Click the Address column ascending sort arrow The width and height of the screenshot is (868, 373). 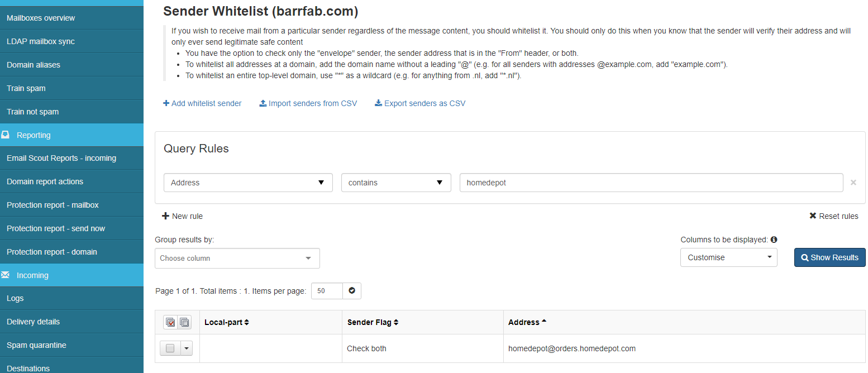(544, 322)
